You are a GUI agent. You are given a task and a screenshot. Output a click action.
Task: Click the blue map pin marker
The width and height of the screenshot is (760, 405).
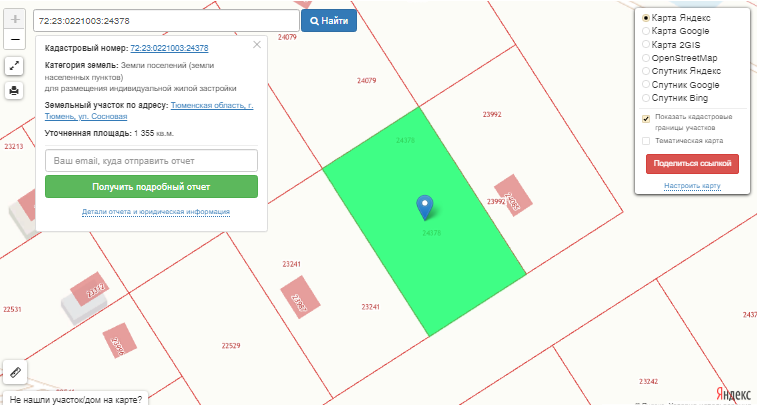tap(425, 207)
